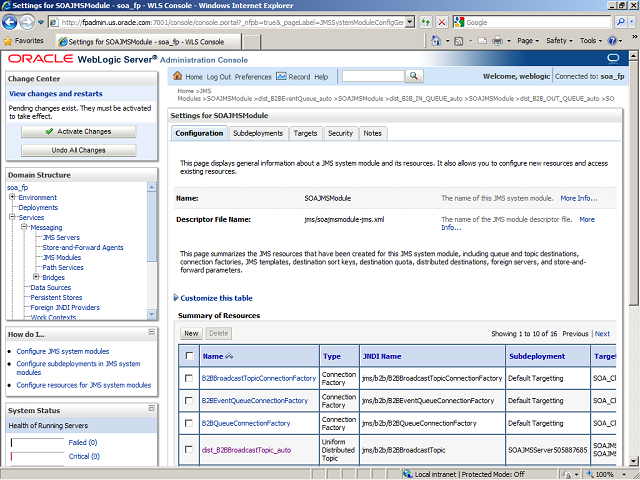Screen dimensions: 640x480
Task: Expand Customize this table section
Action: point(177,298)
